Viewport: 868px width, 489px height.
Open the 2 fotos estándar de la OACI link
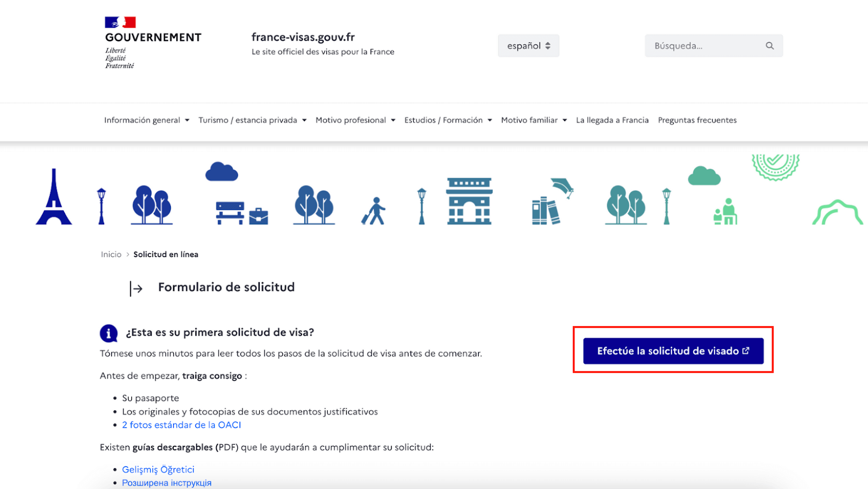(181, 425)
